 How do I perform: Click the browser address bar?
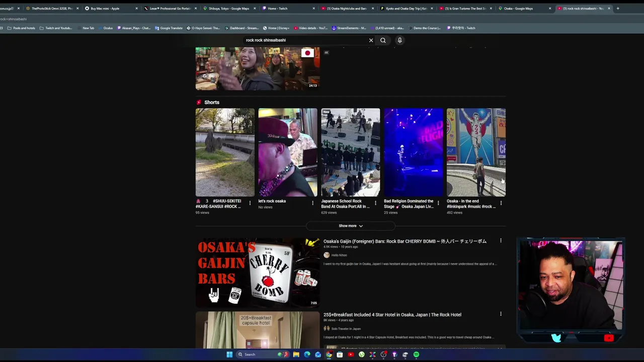(322, 19)
